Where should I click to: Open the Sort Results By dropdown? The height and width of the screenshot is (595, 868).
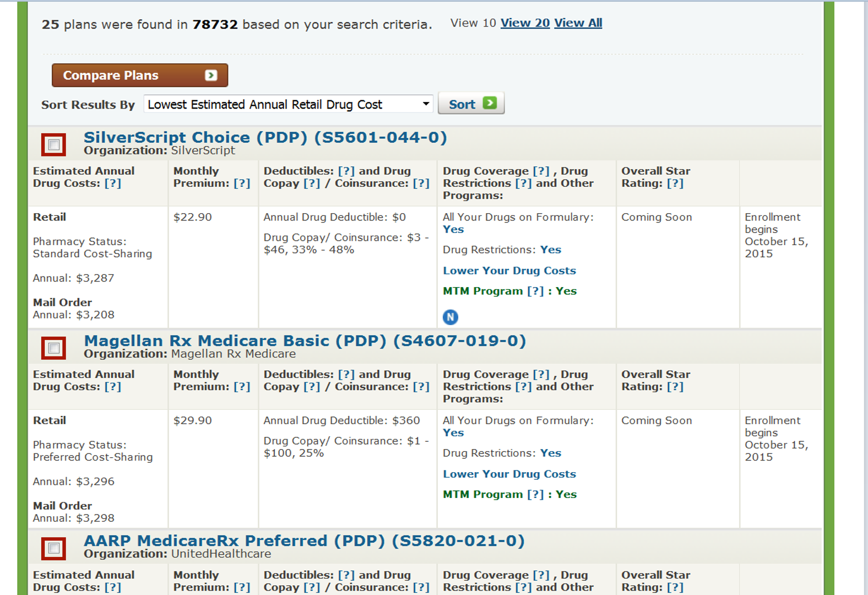[x=288, y=104]
